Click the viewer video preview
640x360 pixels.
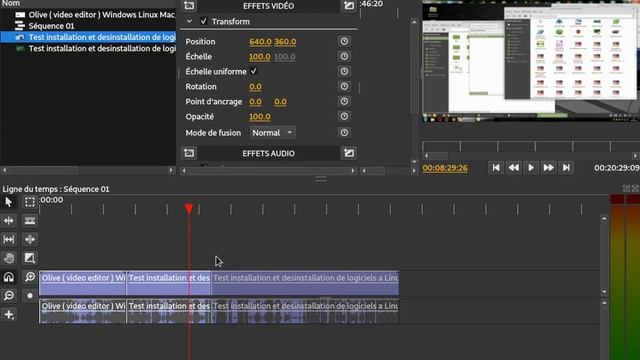tap(531, 60)
